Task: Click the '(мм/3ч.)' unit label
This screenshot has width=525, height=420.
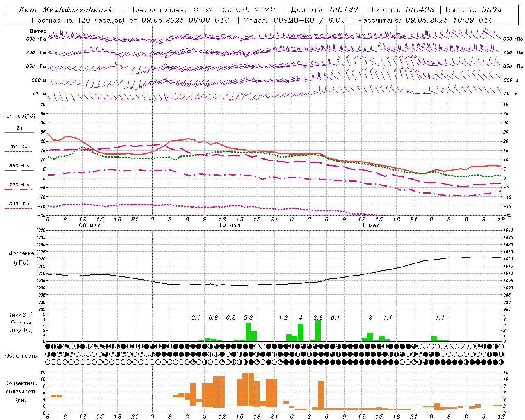Action: (21, 315)
